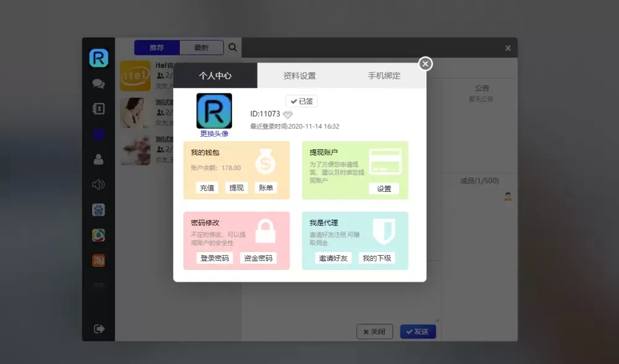Image resolution: width=619 pixels, height=364 pixels.
Task: Open the chat messages panel in sidebar
Action: coord(98,84)
